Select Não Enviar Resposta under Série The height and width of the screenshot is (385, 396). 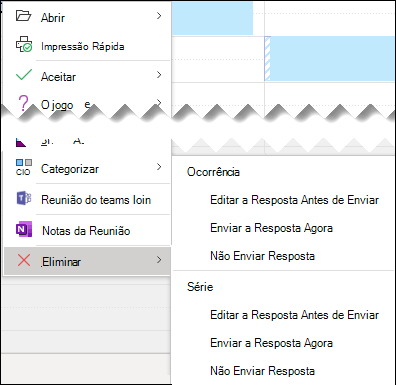[262, 371]
